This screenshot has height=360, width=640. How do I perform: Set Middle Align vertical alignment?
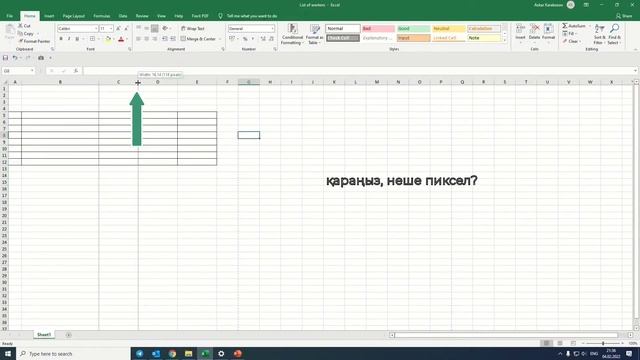coord(147,29)
